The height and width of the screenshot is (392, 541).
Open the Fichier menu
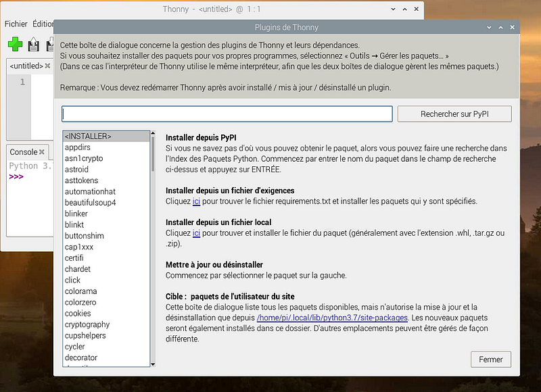(x=16, y=24)
